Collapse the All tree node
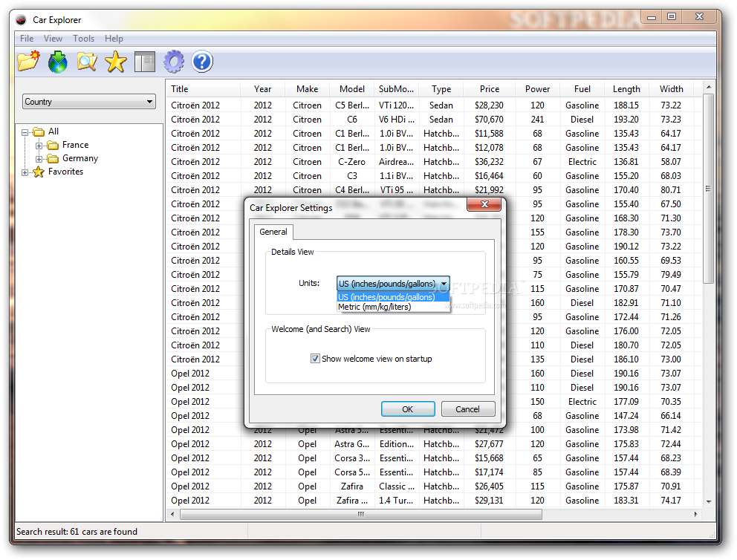This screenshot has height=560, width=737. click(x=25, y=132)
